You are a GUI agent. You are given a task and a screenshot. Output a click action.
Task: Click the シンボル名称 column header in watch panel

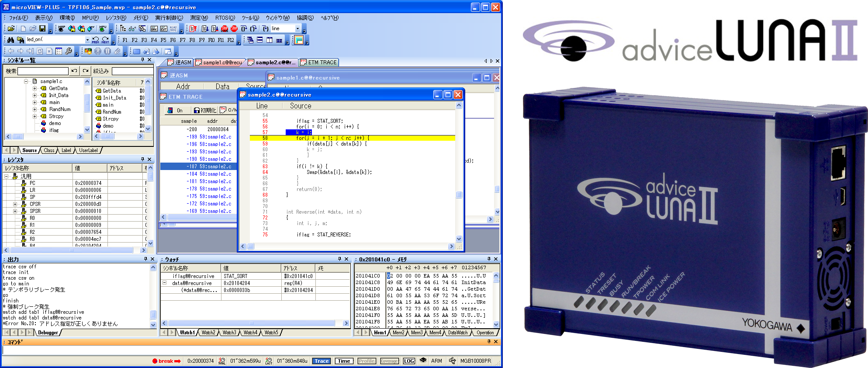(191, 268)
